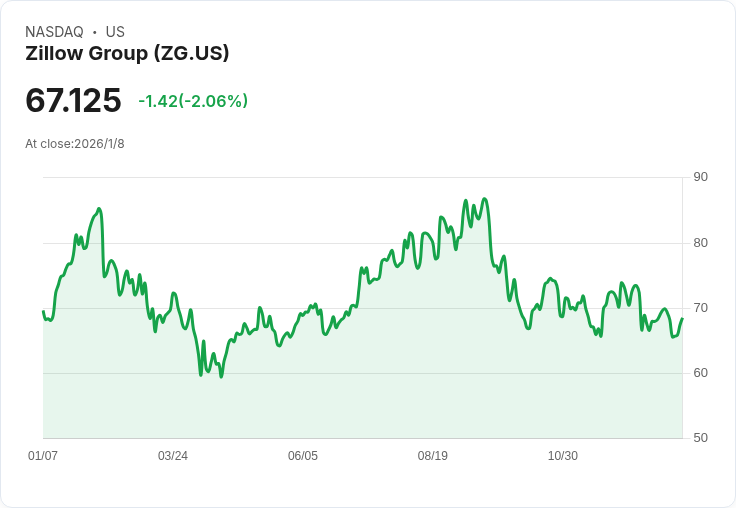The height and width of the screenshot is (508, 736).
Task: Select the 03/24 date axis label
Action: pyautogui.click(x=173, y=455)
